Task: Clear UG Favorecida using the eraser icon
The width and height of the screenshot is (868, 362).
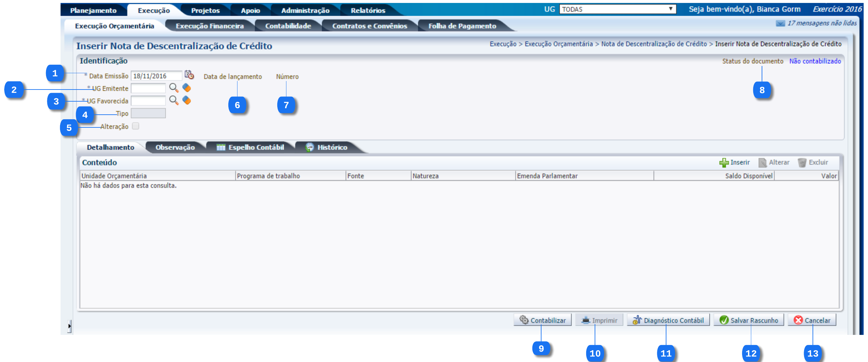Action: tap(187, 101)
